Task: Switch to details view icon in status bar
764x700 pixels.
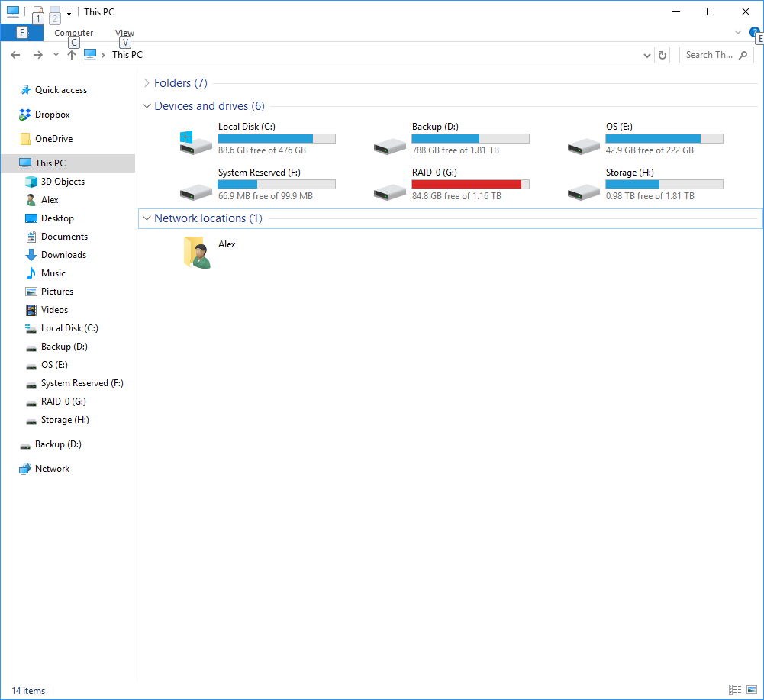Action: click(x=734, y=690)
